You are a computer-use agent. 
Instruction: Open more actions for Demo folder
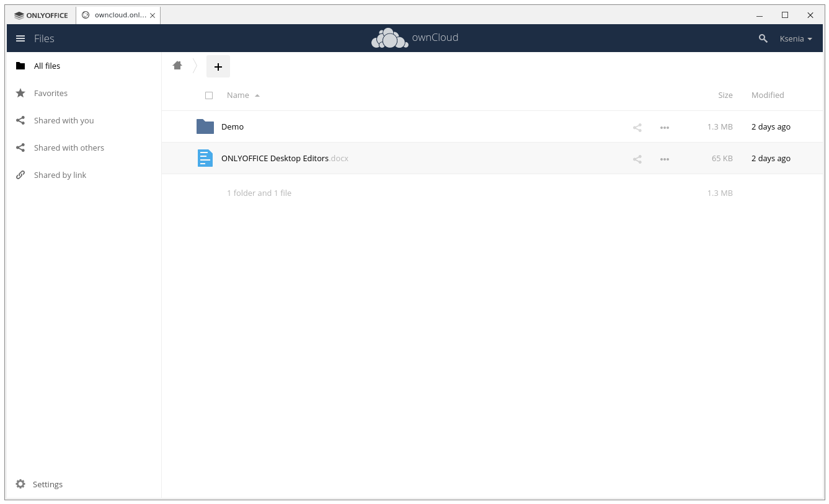point(665,128)
